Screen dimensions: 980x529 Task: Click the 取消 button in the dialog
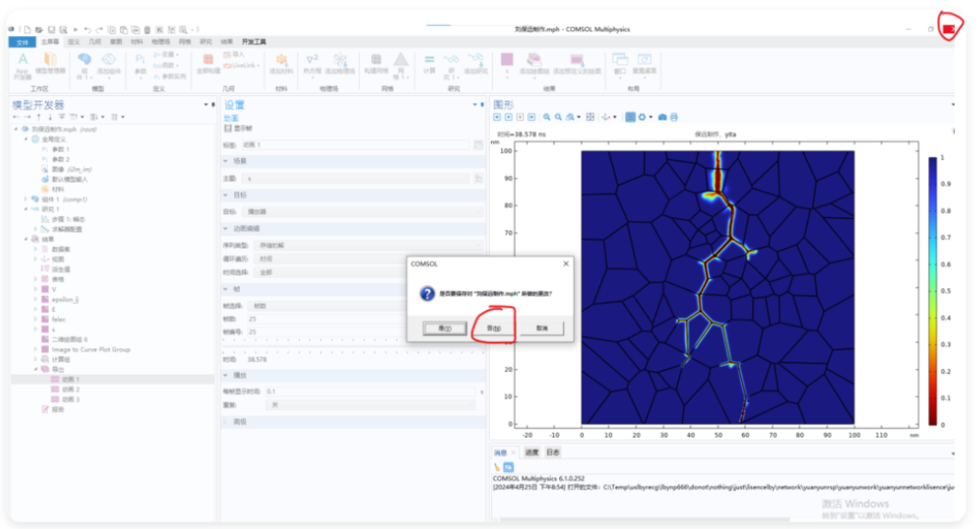point(542,329)
